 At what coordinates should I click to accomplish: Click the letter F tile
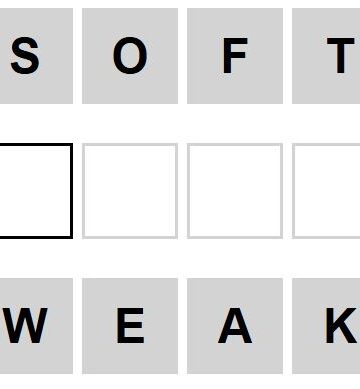point(235,56)
